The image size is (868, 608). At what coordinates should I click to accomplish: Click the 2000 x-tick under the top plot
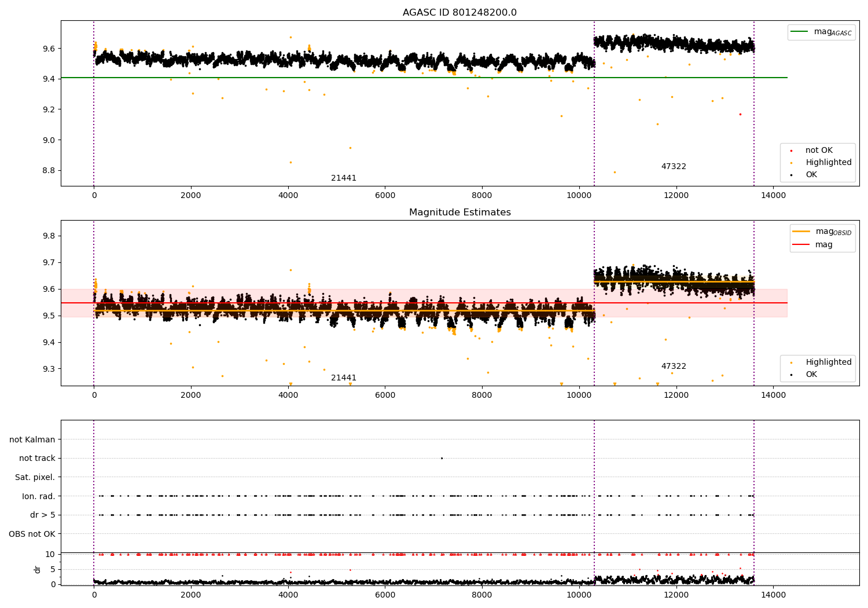pos(191,196)
